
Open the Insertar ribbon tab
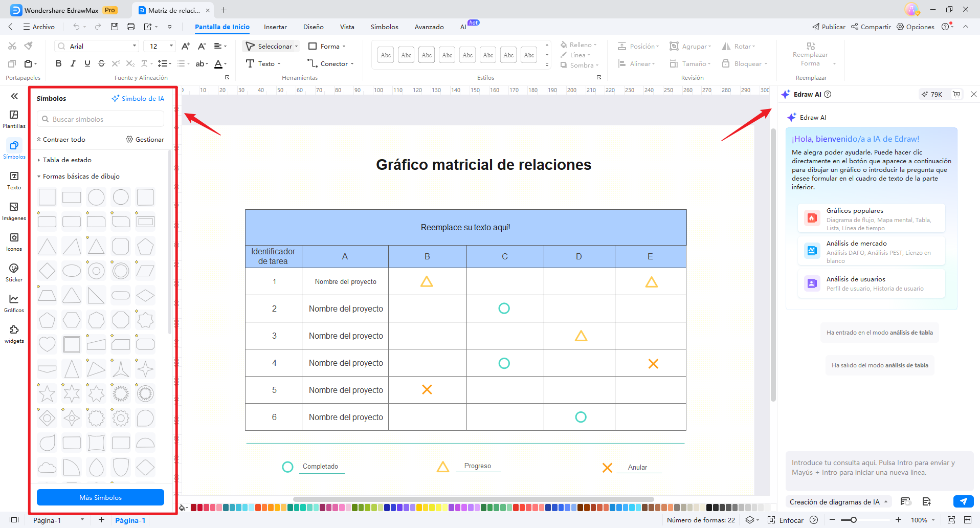(275, 27)
